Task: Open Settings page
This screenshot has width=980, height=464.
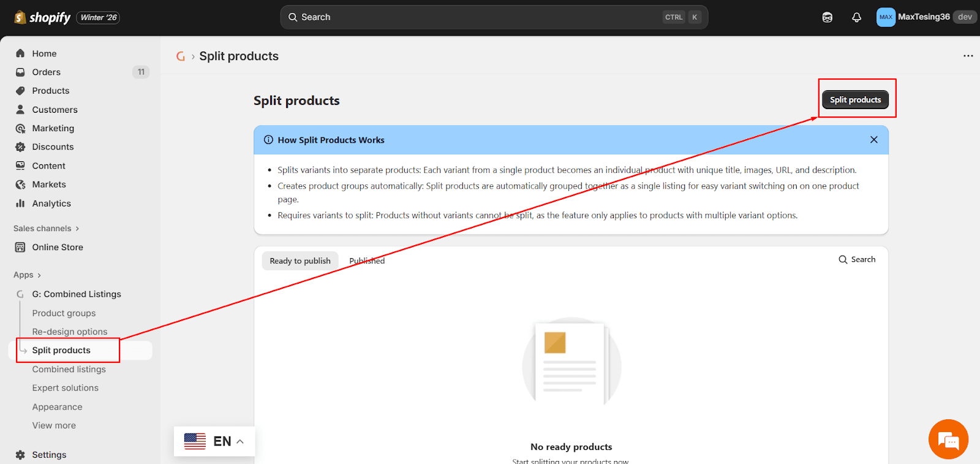Action: 49,455
